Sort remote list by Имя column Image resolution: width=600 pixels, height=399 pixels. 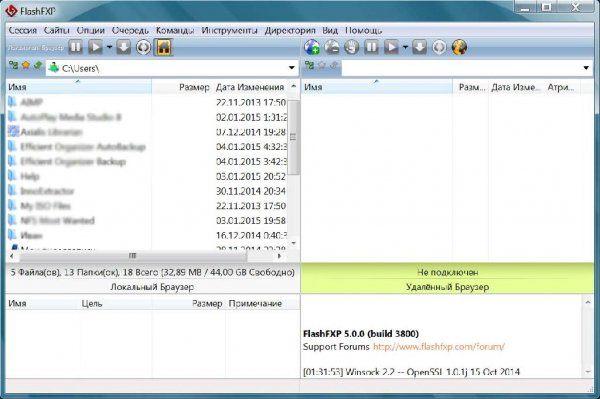(377, 87)
